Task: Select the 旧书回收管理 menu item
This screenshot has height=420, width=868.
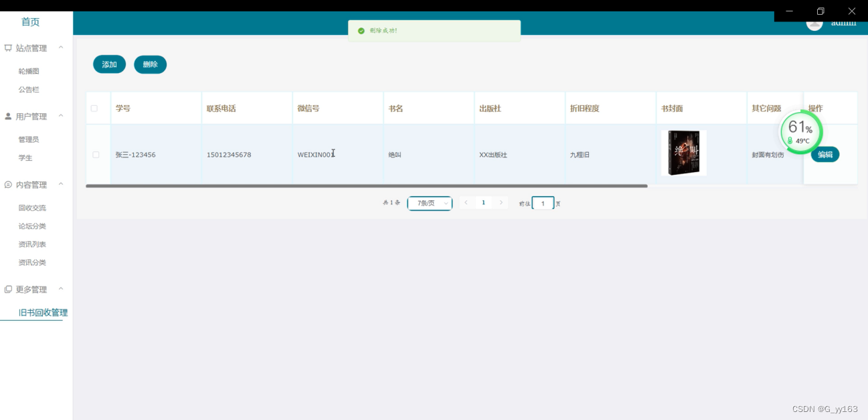Action: [43, 313]
